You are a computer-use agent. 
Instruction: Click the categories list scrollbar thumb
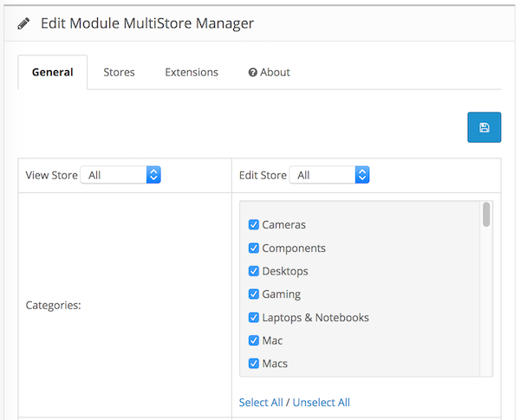pos(486,215)
